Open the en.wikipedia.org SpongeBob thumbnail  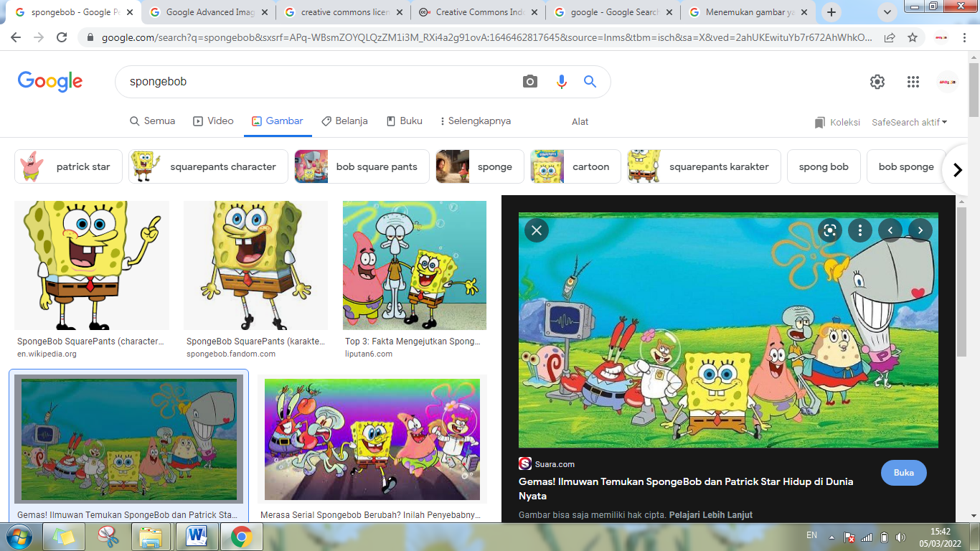(92, 265)
